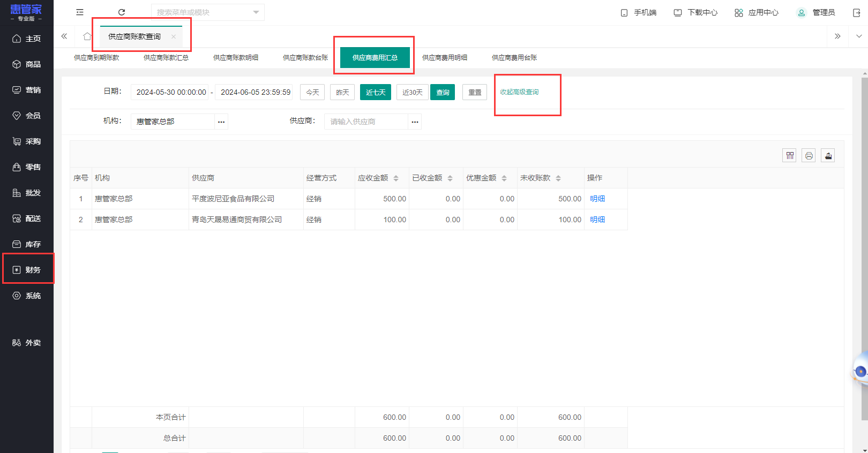The width and height of the screenshot is (868, 453).
Task: Click the export icon above the table
Action: tap(828, 156)
